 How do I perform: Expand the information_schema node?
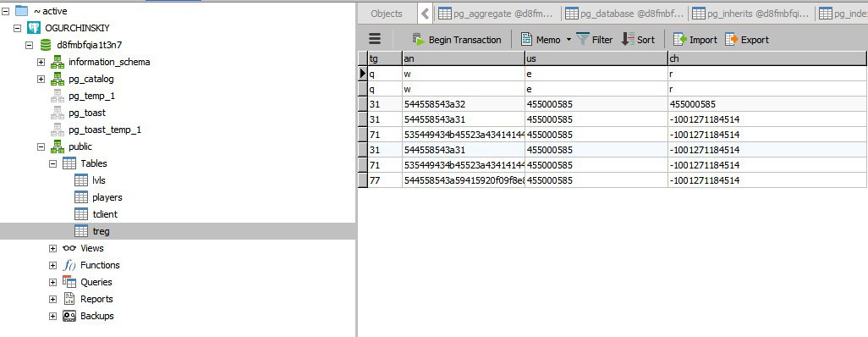pos(41,62)
